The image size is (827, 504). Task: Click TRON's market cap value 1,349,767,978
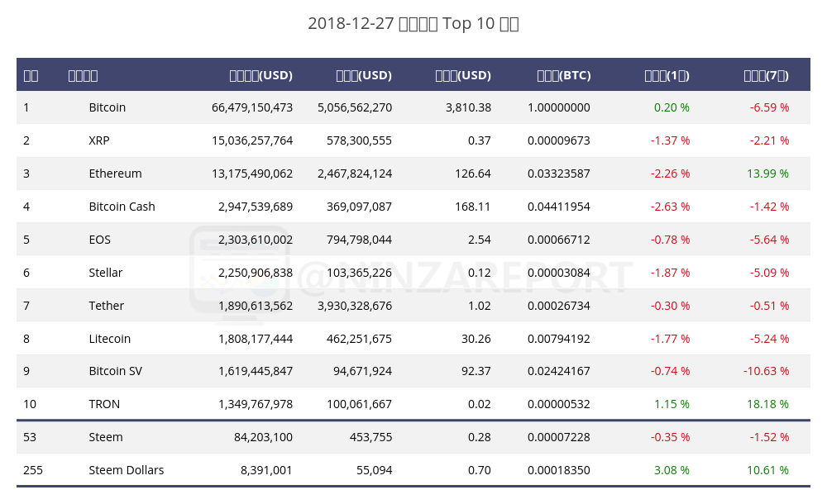click(x=256, y=404)
